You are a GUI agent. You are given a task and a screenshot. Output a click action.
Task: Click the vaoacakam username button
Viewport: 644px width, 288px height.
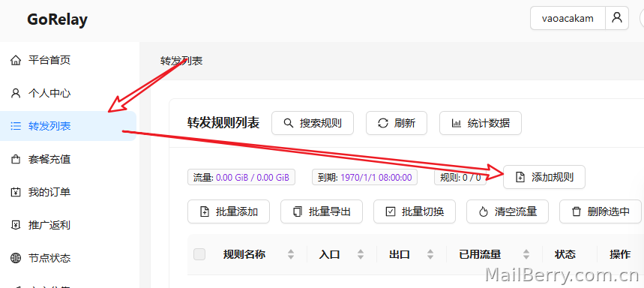568,18
